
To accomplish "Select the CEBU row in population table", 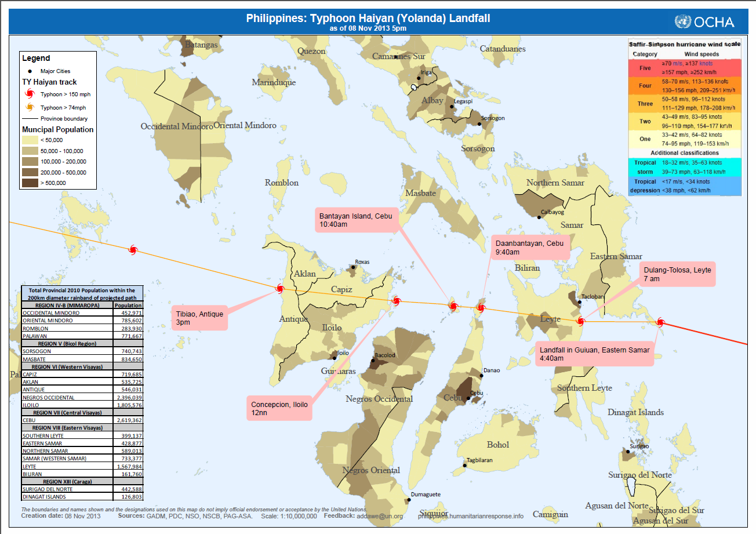I will pyautogui.click(x=82, y=420).
